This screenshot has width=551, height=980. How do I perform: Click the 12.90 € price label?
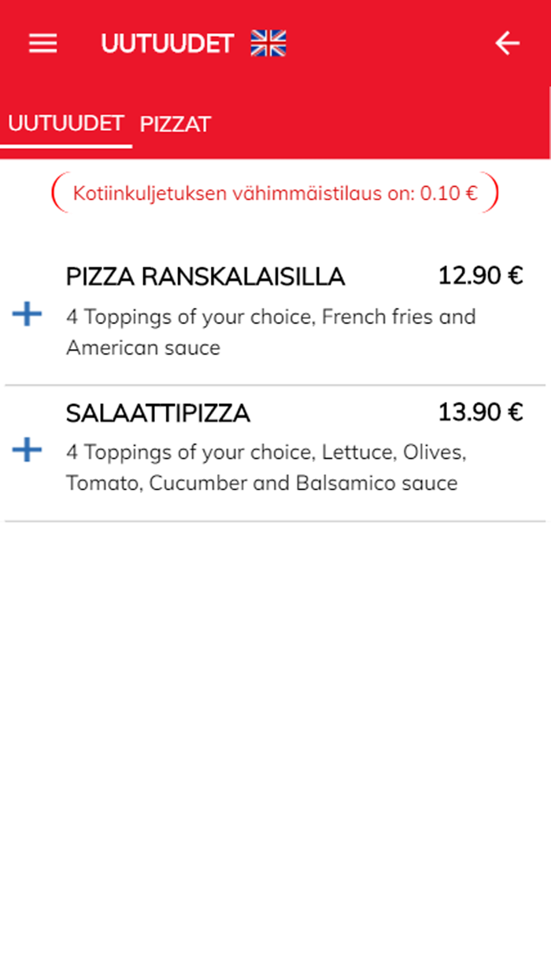482,277
